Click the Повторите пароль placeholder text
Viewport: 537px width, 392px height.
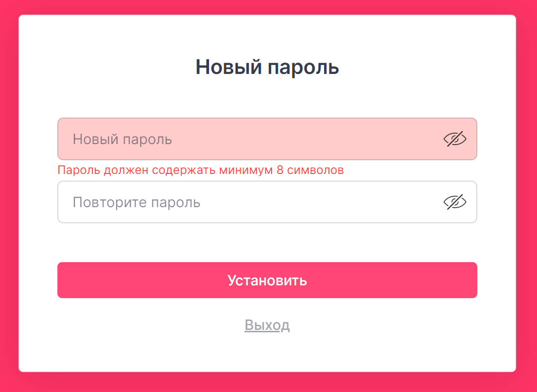coord(137,202)
